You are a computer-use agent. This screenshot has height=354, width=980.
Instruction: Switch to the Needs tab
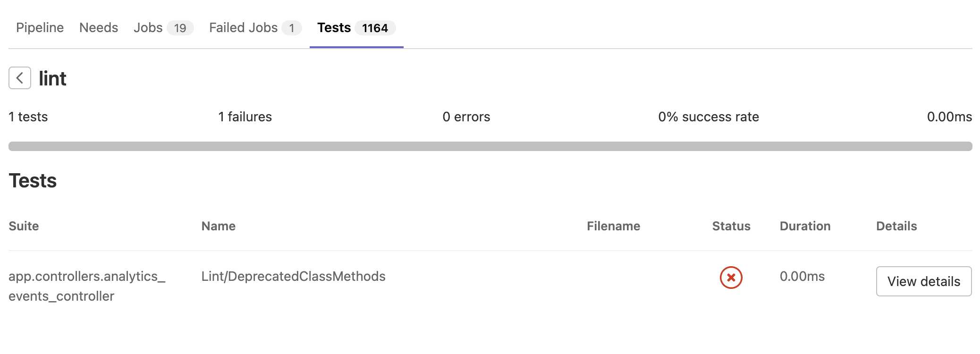(x=99, y=28)
